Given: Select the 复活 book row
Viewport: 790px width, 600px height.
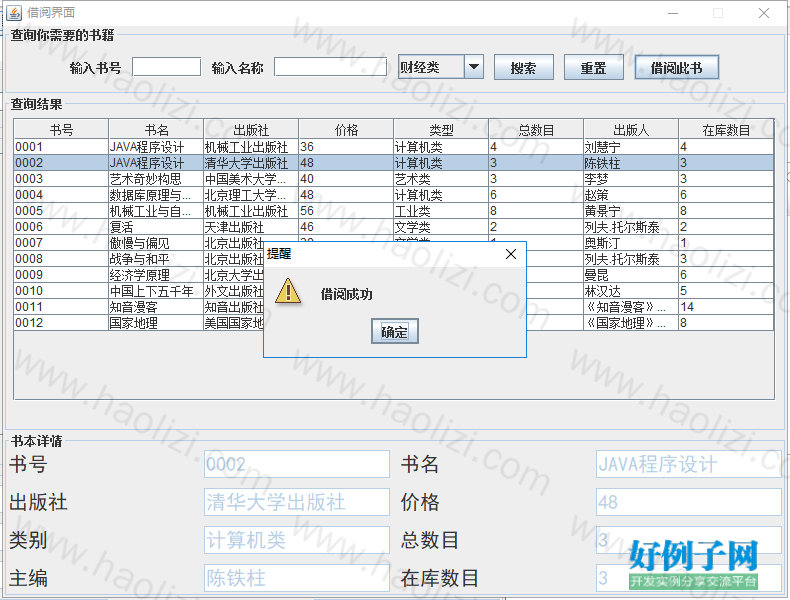Looking at the screenshot, I should [393, 227].
